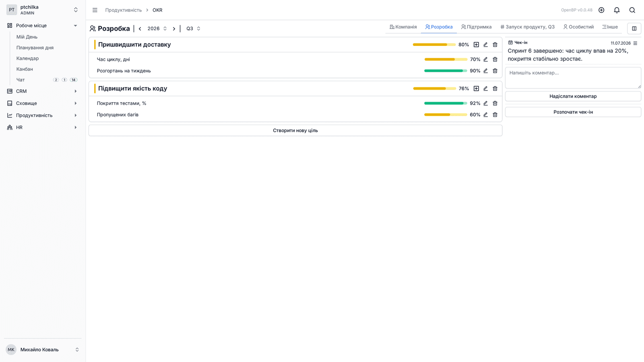Click the Розробка team icon in the heading
Image resolution: width=644 pixels, height=362 pixels.
[x=93, y=29]
